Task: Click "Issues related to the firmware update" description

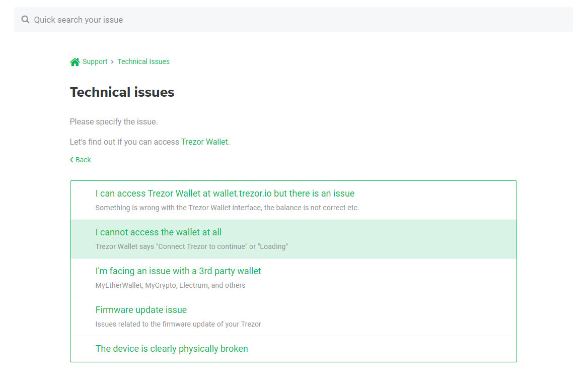Action: click(x=178, y=324)
